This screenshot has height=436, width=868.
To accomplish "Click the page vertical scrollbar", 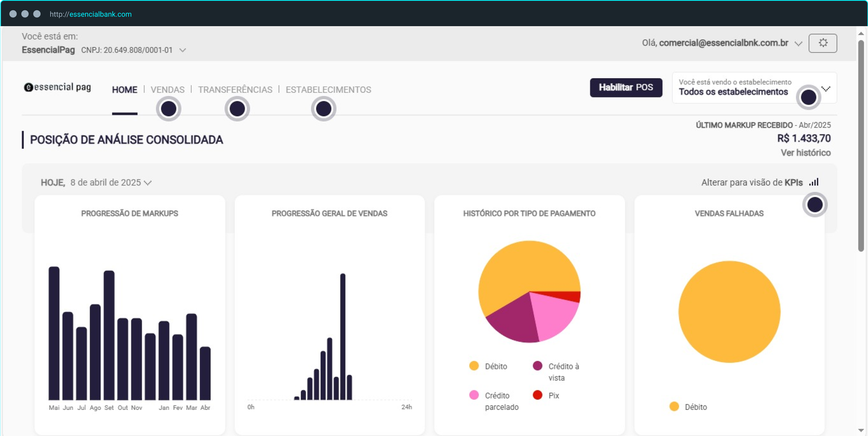I will click(861, 146).
